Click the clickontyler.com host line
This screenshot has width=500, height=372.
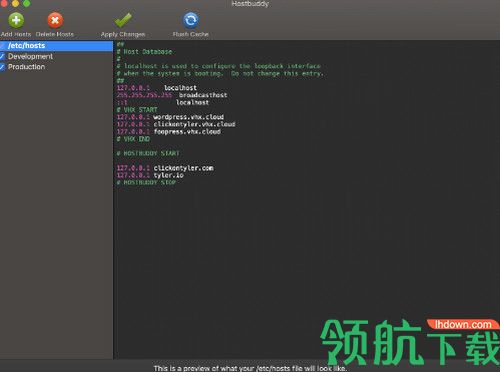click(165, 168)
